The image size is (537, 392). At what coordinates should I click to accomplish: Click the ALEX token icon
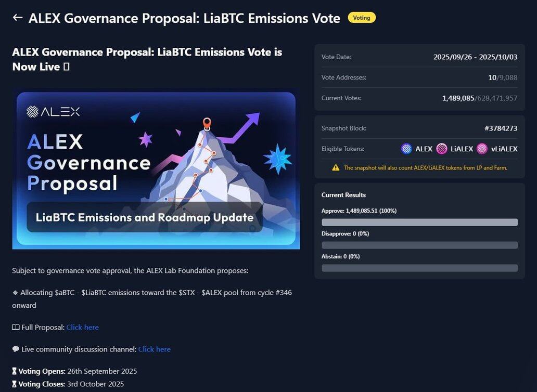tap(406, 149)
